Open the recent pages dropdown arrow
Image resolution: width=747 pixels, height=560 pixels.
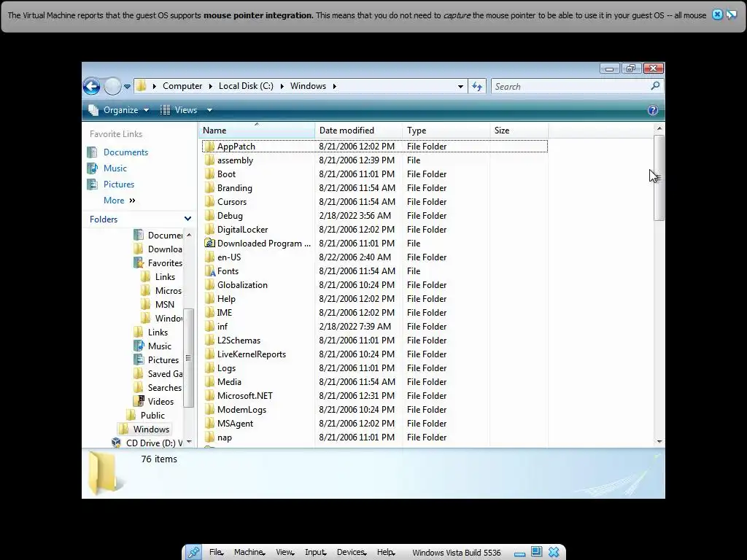click(x=127, y=87)
